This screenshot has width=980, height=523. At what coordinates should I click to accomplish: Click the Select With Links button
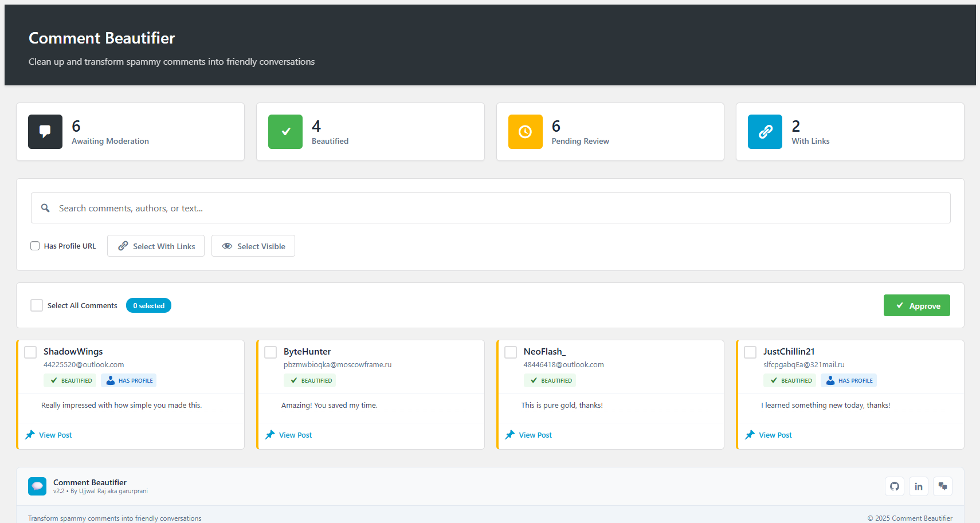click(x=156, y=246)
